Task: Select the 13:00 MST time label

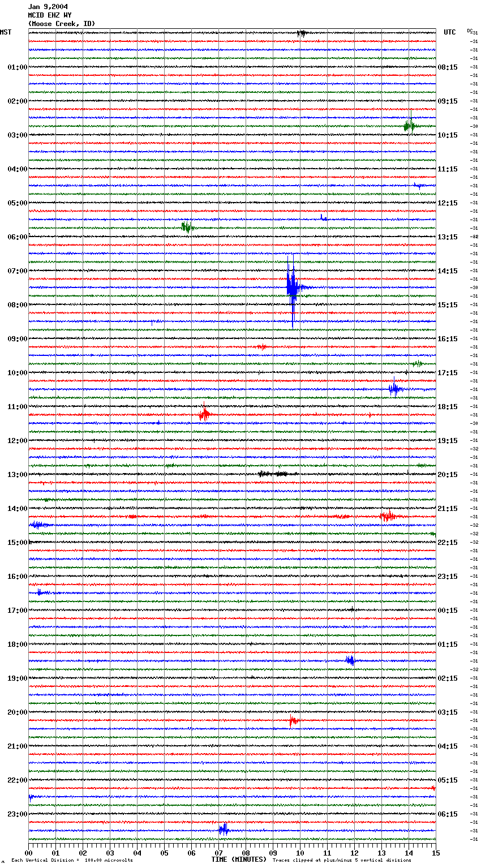Action: tap(18, 475)
